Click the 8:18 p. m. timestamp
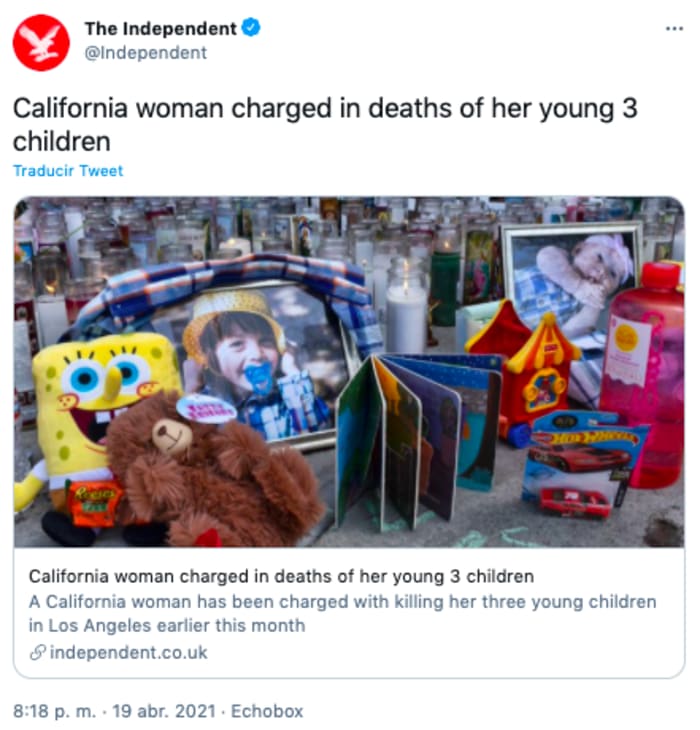The height and width of the screenshot is (730, 700). [54, 711]
